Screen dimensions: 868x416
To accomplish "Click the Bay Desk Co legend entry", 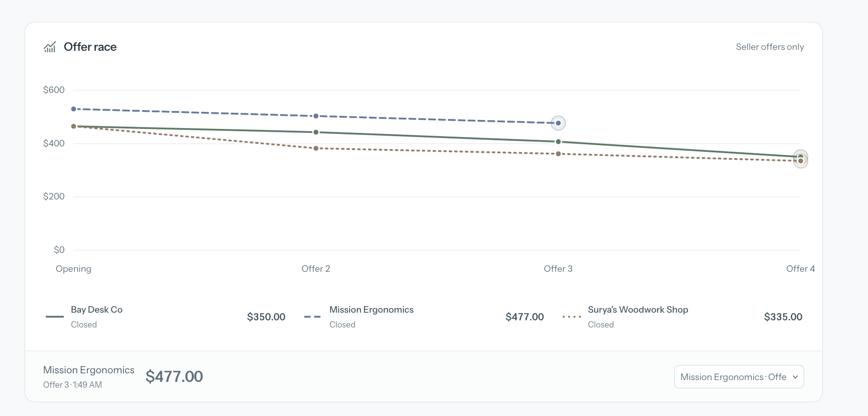I will pos(166,317).
